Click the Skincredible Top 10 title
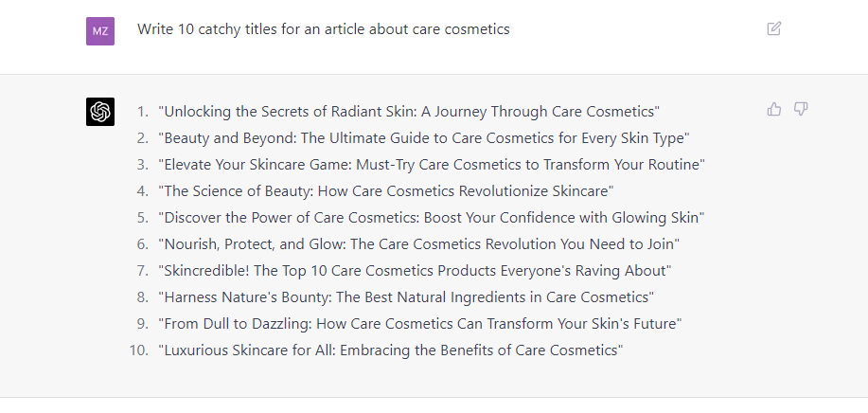This screenshot has height=413, width=868. 415,271
